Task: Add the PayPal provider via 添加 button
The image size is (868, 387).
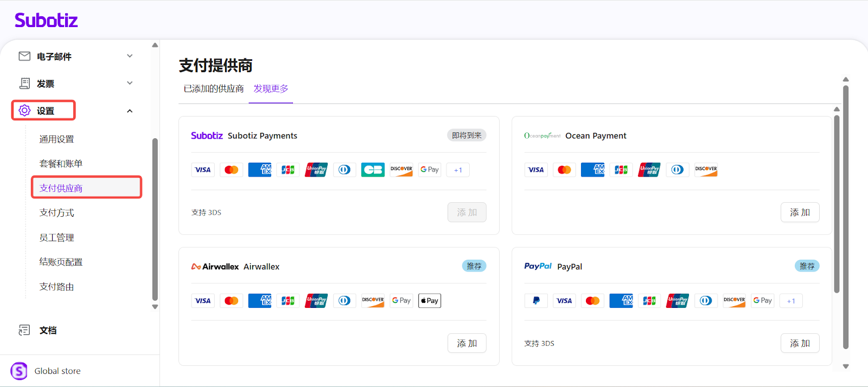Action: [800, 343]
